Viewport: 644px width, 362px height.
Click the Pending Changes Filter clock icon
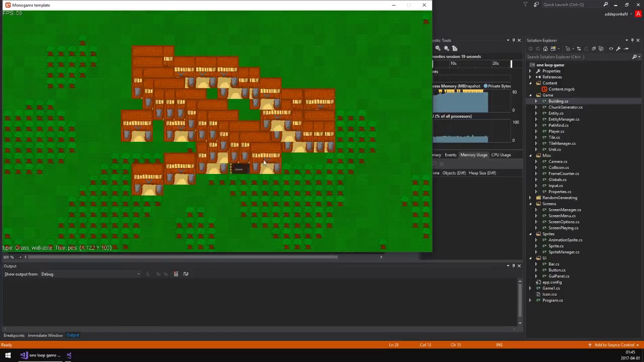568,49
